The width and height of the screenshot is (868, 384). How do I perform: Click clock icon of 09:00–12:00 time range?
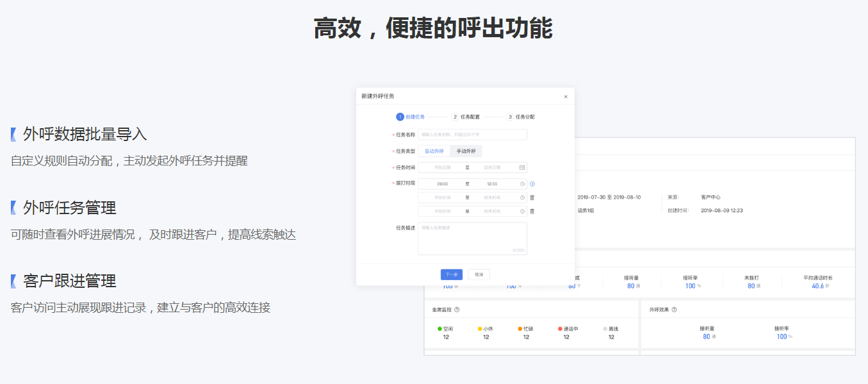pyautogui.click(x=522, y=184)
